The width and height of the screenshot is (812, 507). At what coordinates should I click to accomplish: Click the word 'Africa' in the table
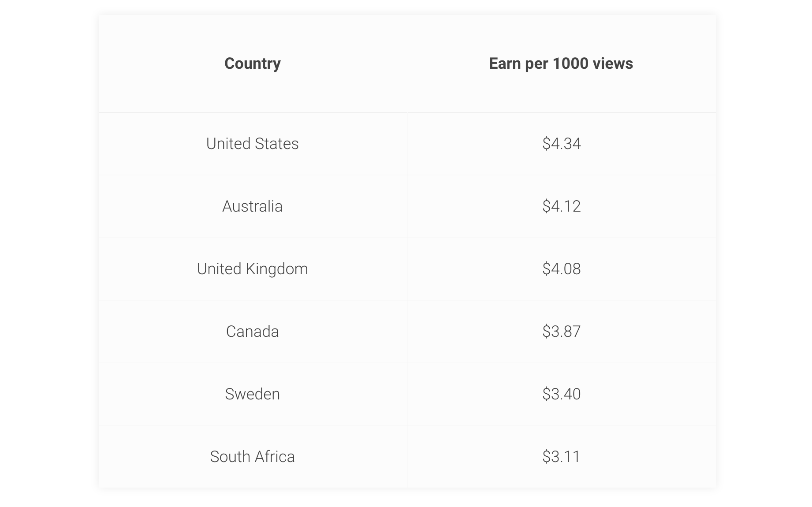coord(275,457)
